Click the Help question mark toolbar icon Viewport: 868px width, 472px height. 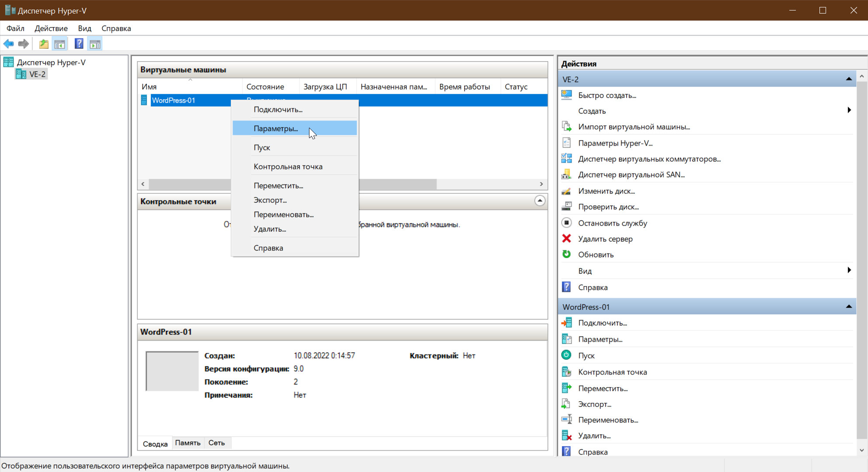[x=79, y=44]
